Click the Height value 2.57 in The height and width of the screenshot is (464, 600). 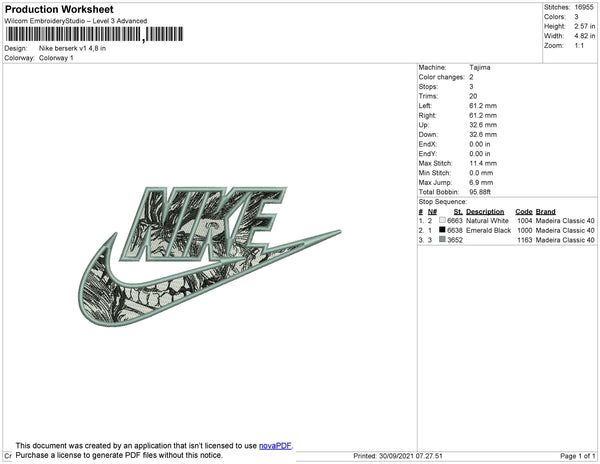pos(584,26)
